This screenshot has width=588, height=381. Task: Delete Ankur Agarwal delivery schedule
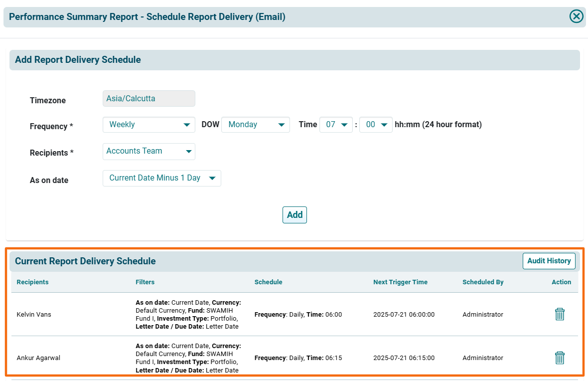[x=560, y=358]
